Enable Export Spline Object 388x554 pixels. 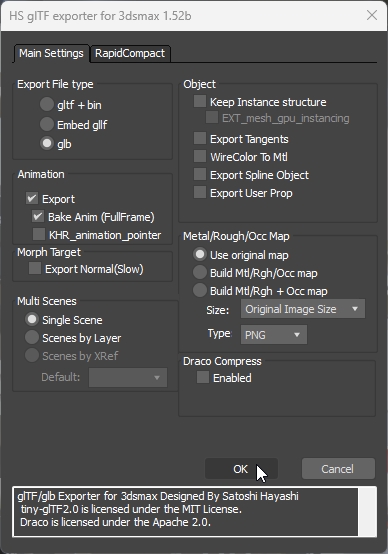click(200, 175)
